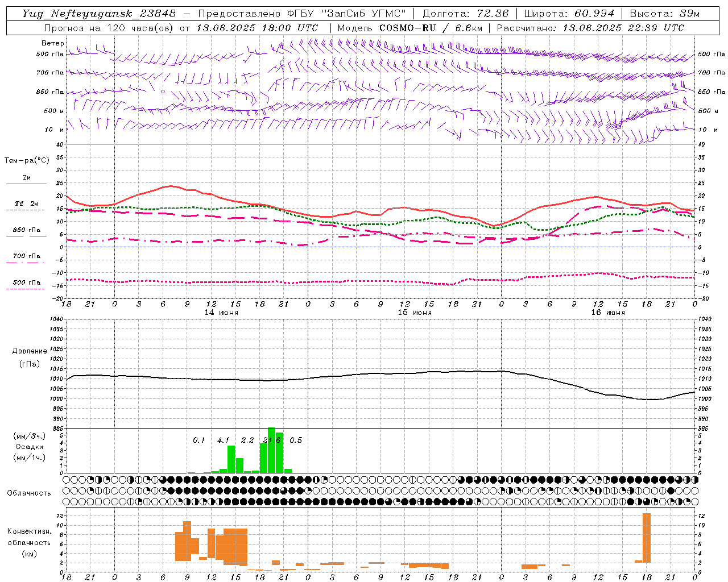Select the '(мм/1ч.)' precipitation unit label

[29, 458]
